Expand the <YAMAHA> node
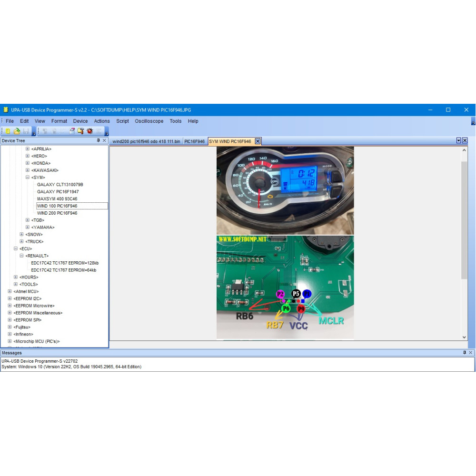 27,227
